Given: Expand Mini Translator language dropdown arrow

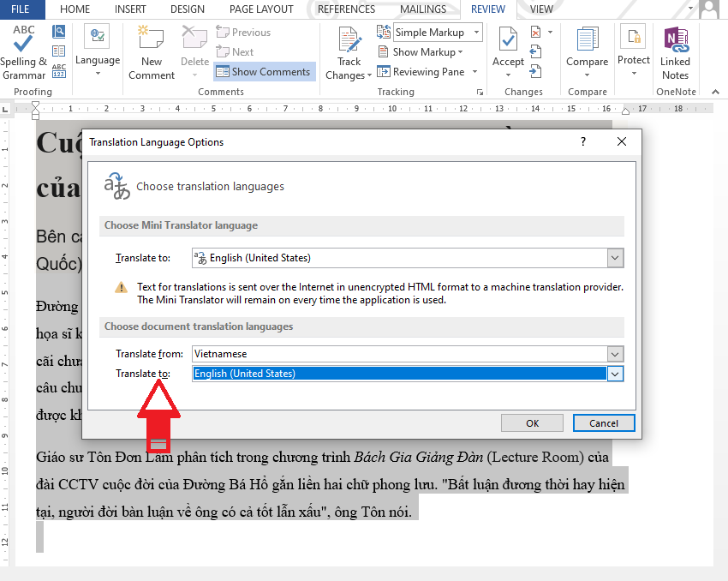Looking at the screenshot, I should [615, 258].
